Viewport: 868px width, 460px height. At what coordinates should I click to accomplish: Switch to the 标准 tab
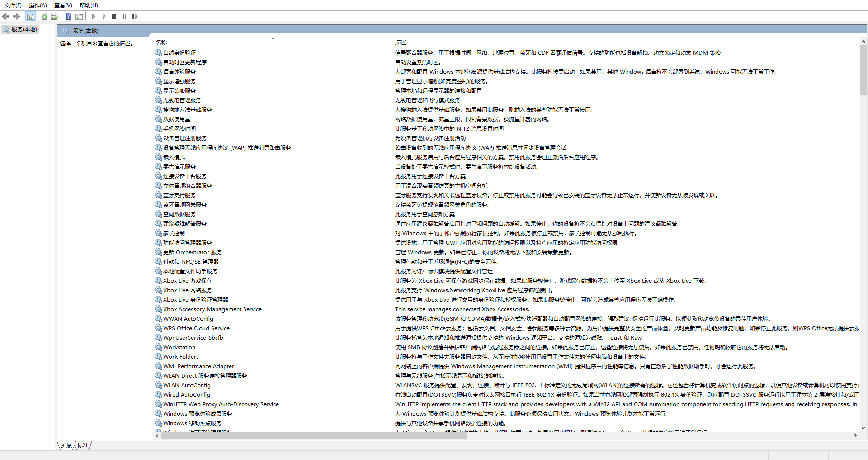pyautogui.click(x=83, y=446)
